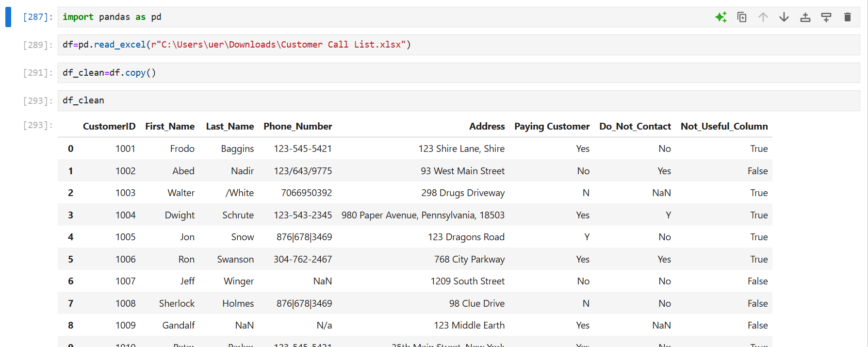
Task: Move the selected cell up
Action: [x=763, y=17]
